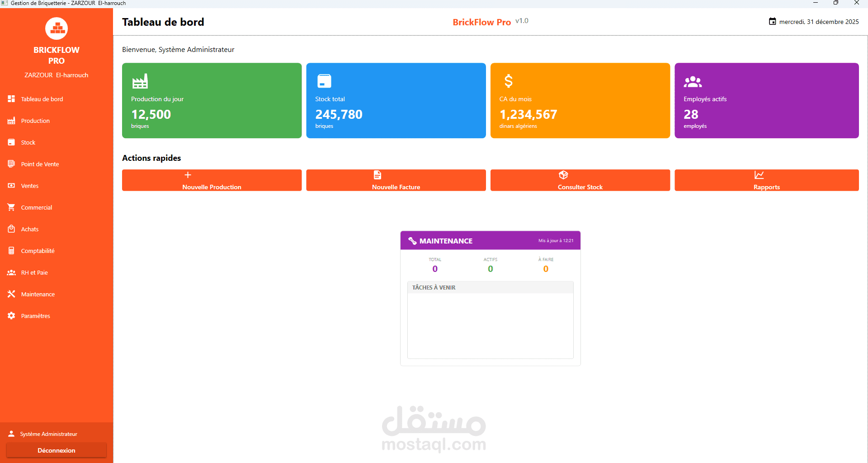Click the dollar icon on CA du mois card
Image resolution: width=868 pixels, height=463 pixels.
tap(508, 81)
